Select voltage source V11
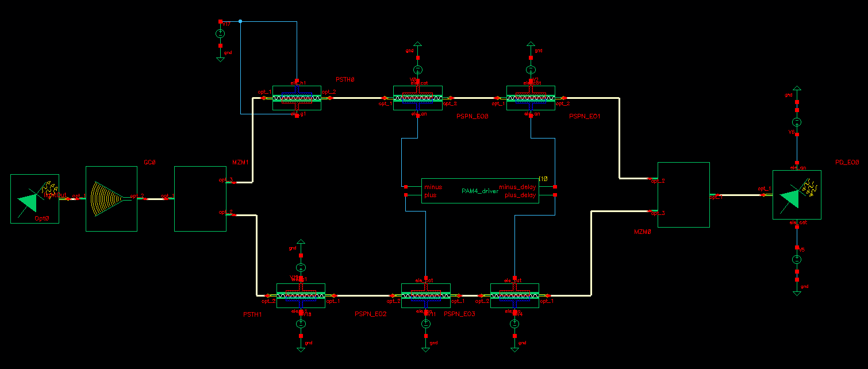The width and height of the screenshot is (868, 369). (x=425, y=324)
